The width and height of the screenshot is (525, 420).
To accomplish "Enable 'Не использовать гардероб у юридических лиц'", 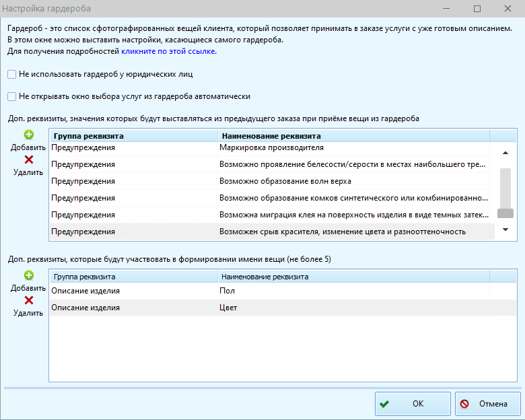I will pyautogui.click(x=11, y=74).
